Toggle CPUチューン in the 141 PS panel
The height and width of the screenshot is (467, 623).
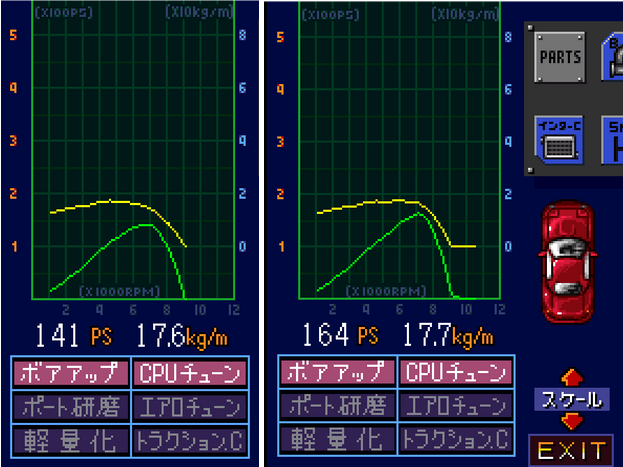click(x=189, y=374)
